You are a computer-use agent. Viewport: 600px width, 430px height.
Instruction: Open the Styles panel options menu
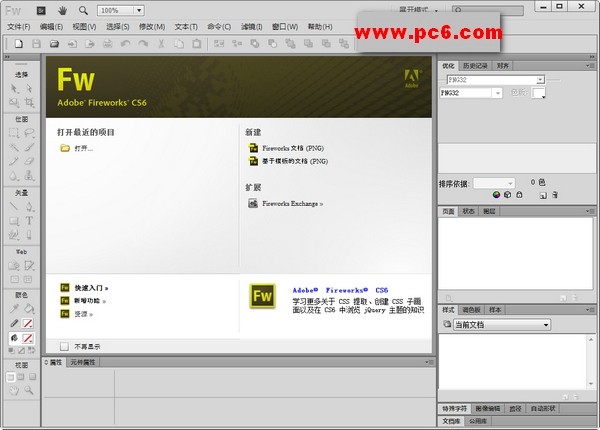590,309
